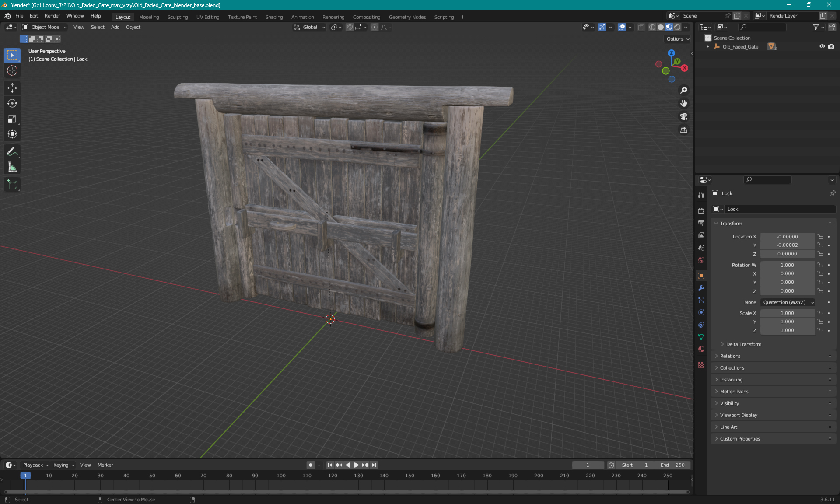The width and height of the screenshot is (840, 504).
Task: Edit the Location X input field
Action: click(x=787, y=236)
